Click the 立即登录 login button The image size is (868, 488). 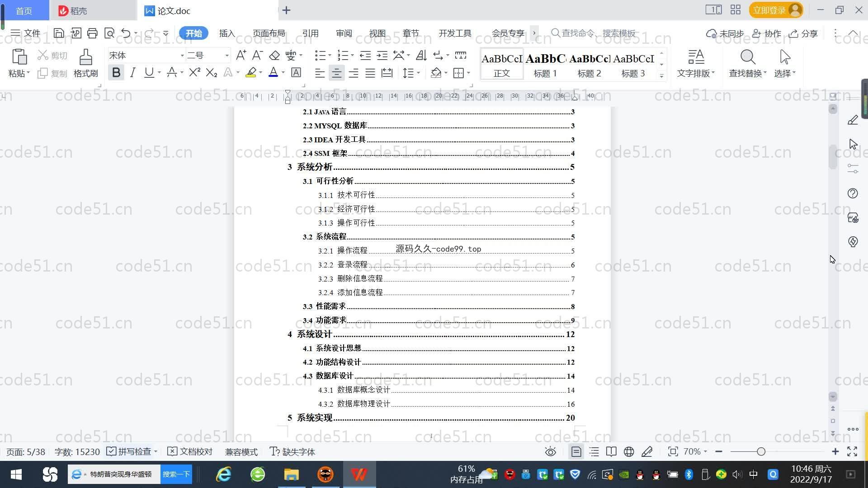point(776,10)
